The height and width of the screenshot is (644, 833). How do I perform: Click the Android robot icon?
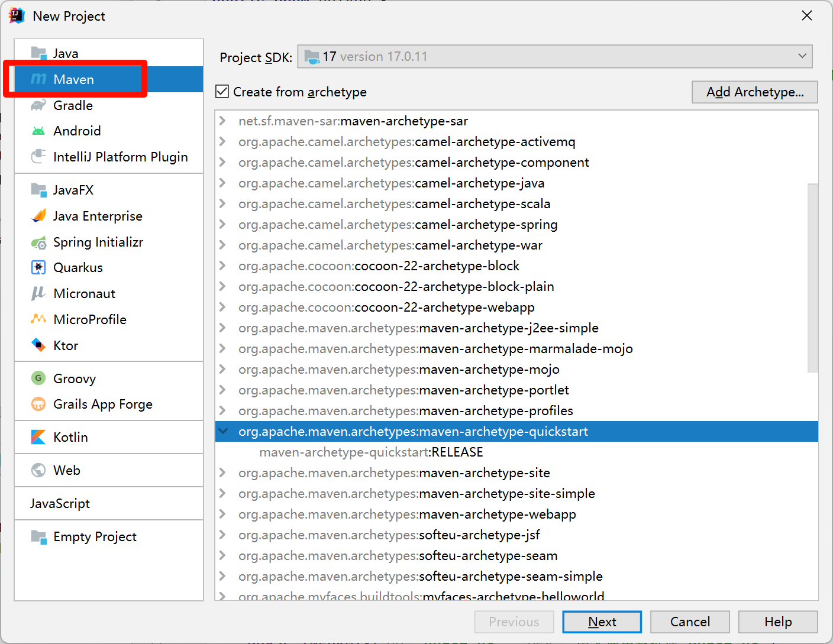click(x=38, y=131)
